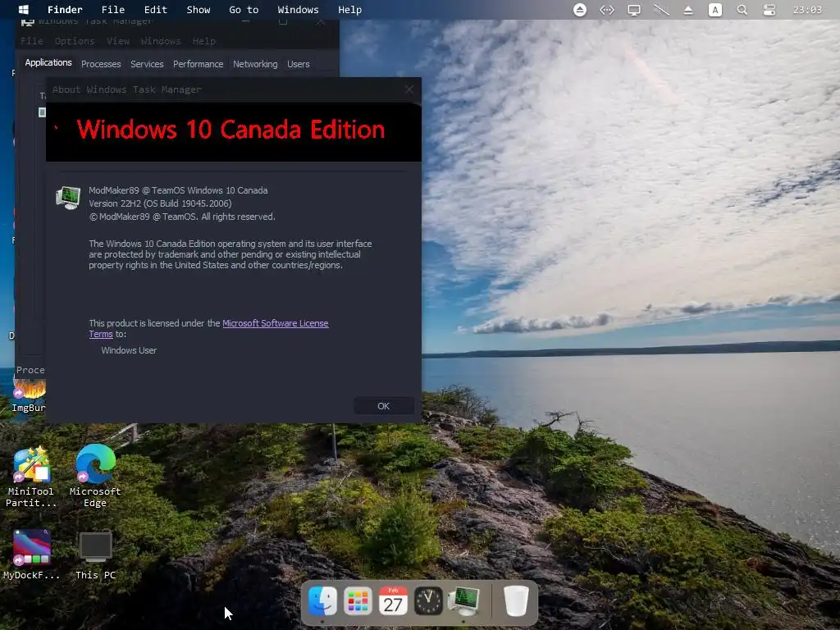Viewport: 840px width, 630px height.
Task: Open Finder from the dock
Action: [x=322, y=601]
